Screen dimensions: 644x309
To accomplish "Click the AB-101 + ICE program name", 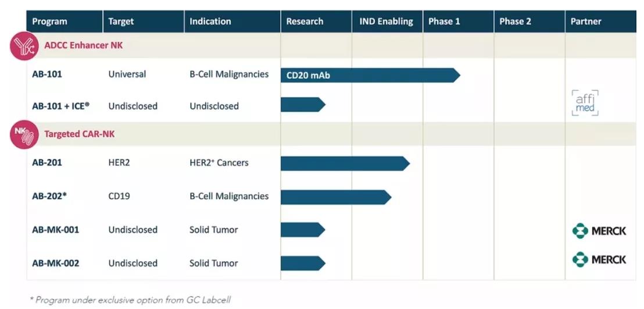I will click(61, 106).
